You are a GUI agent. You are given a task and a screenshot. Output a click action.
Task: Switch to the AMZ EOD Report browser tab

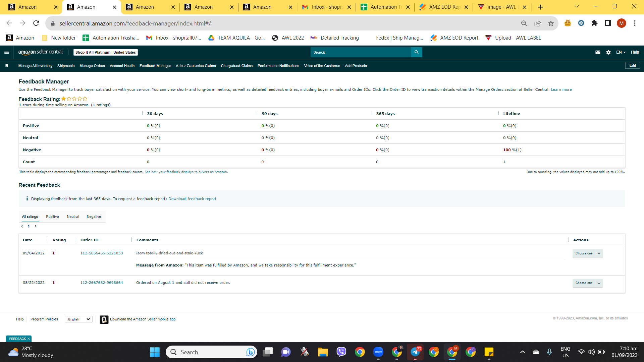[443, 7]
